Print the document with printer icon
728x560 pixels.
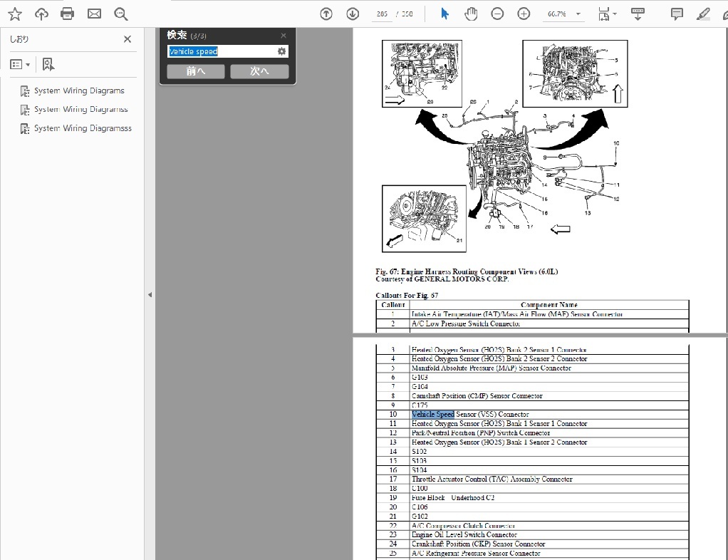click(x=68, y=14)
